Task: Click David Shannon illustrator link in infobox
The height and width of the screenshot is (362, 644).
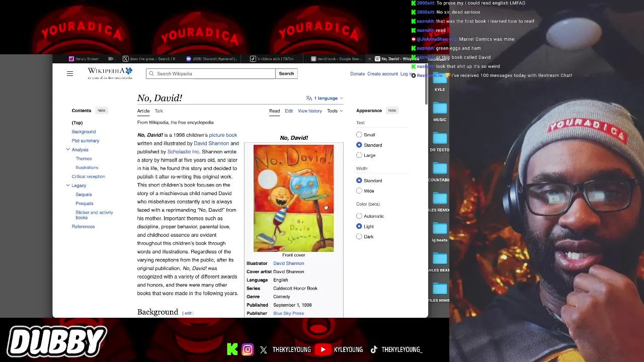Action: [x=289, y=263]
